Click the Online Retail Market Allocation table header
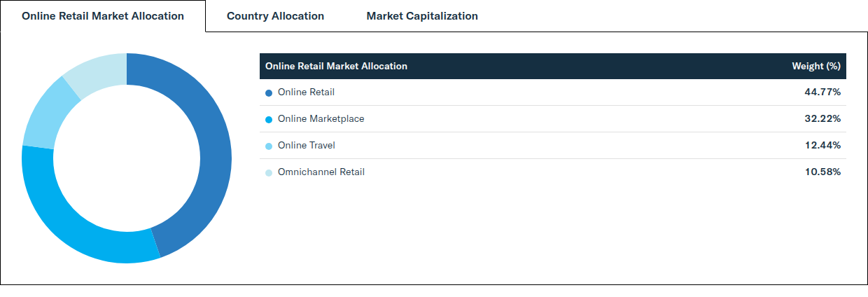The width and height of the screenshot is (868, 297). click(x=336, y=66)
